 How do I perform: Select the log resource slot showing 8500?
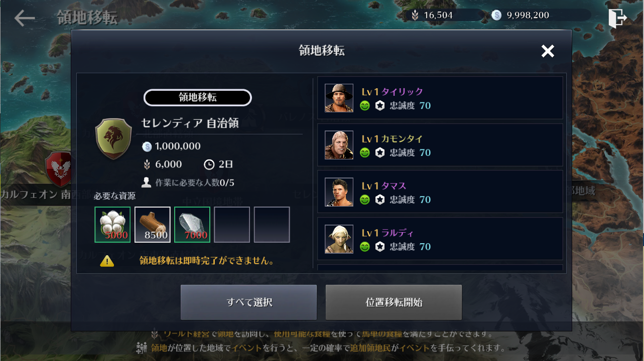pos(153,225)
